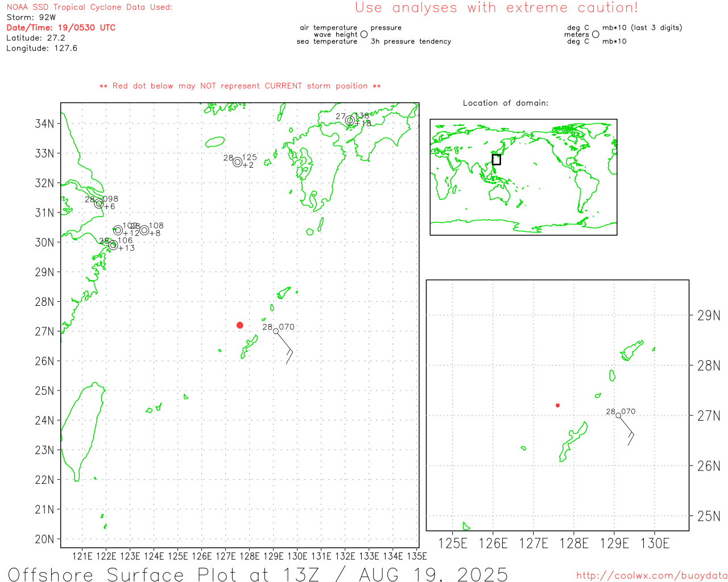Click Okinawa island in the zoomed inset map
728x582 pixels.
point(573,442)
